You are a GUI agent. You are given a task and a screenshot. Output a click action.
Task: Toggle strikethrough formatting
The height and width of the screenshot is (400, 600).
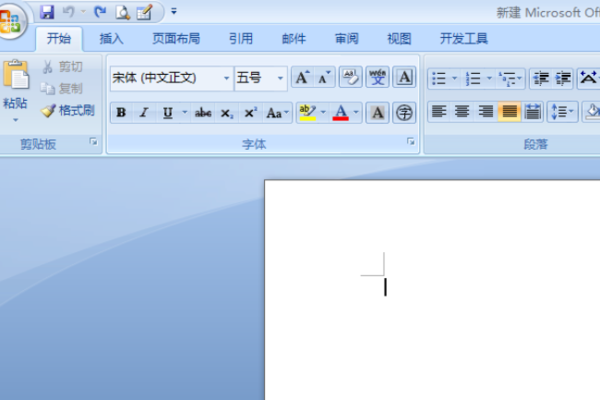[203, 113]
